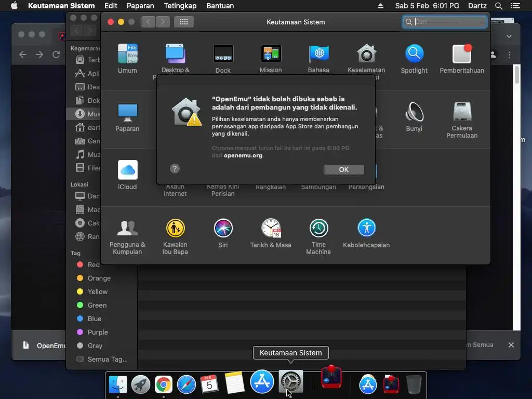Open the Umum preference pane
The width and height of the screenshot is (532, 399).
tap(127, 58)
